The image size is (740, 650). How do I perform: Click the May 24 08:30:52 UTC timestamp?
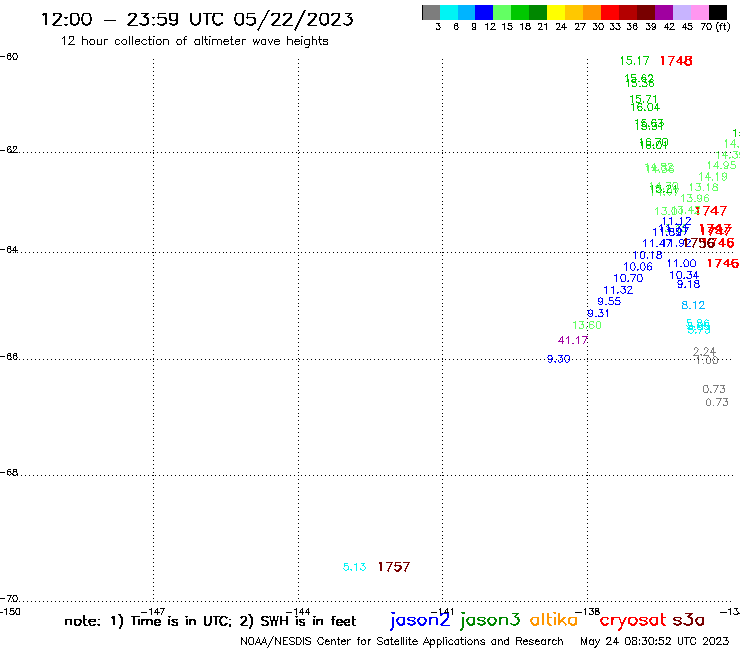[654, 642]
